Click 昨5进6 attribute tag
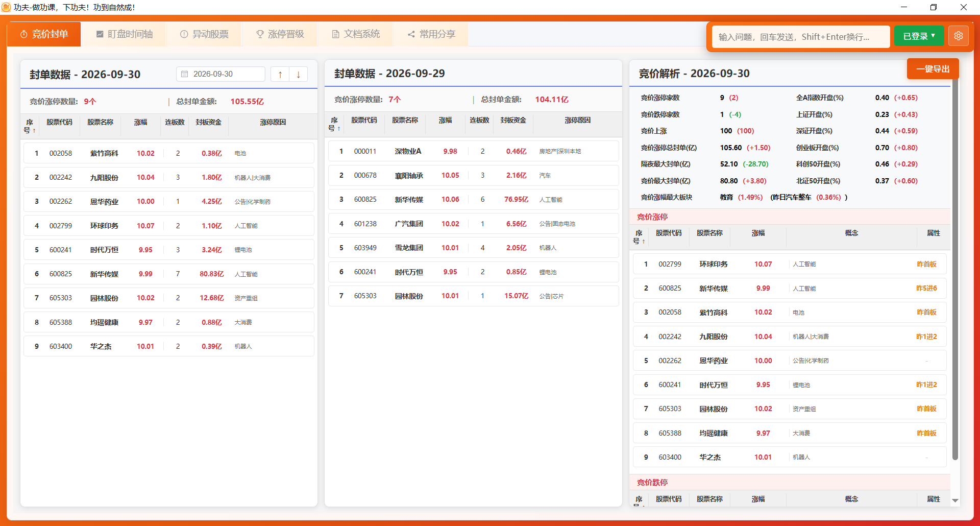 pyautogui.click(x=926, y=288)
